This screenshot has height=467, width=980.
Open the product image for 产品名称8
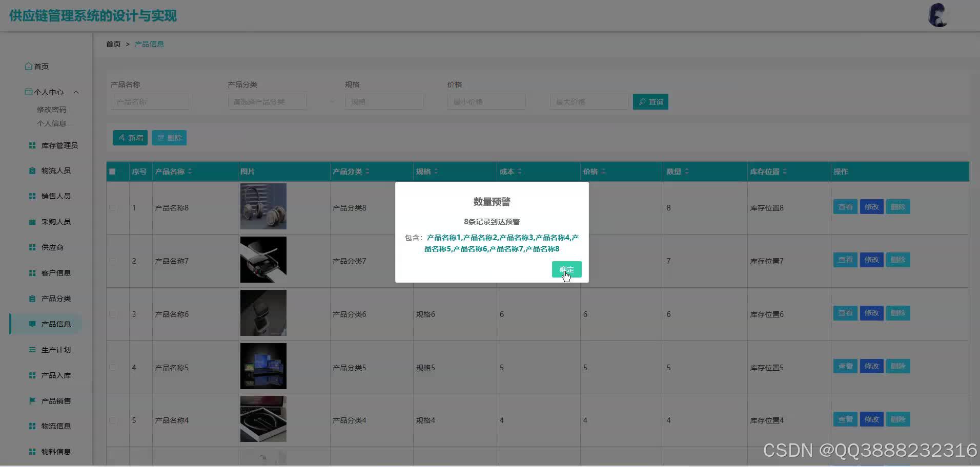point(263,206)
